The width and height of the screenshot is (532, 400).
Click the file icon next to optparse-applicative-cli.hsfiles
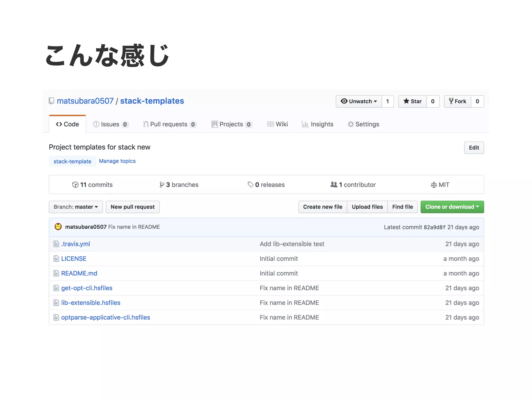[56, 317]
